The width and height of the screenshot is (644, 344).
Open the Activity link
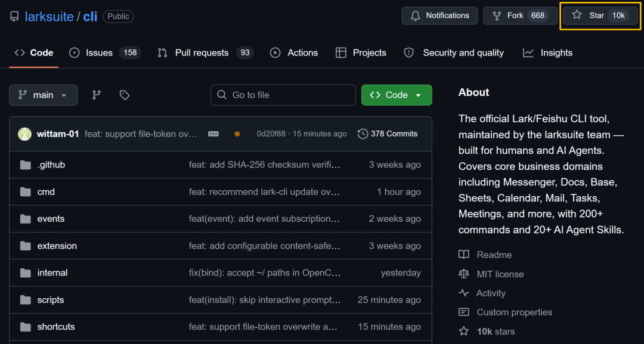coord(482,293)
